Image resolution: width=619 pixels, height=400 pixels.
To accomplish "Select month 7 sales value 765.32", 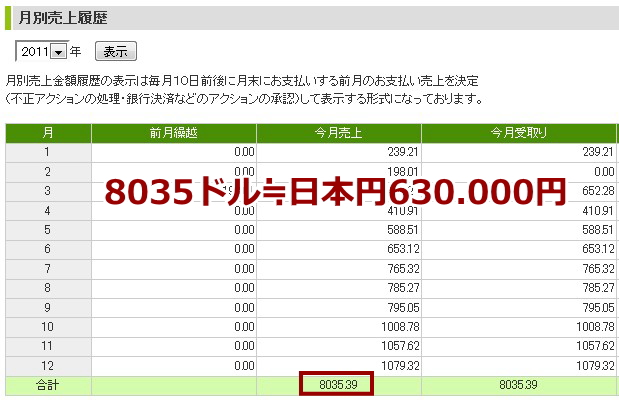I will 403,269.
